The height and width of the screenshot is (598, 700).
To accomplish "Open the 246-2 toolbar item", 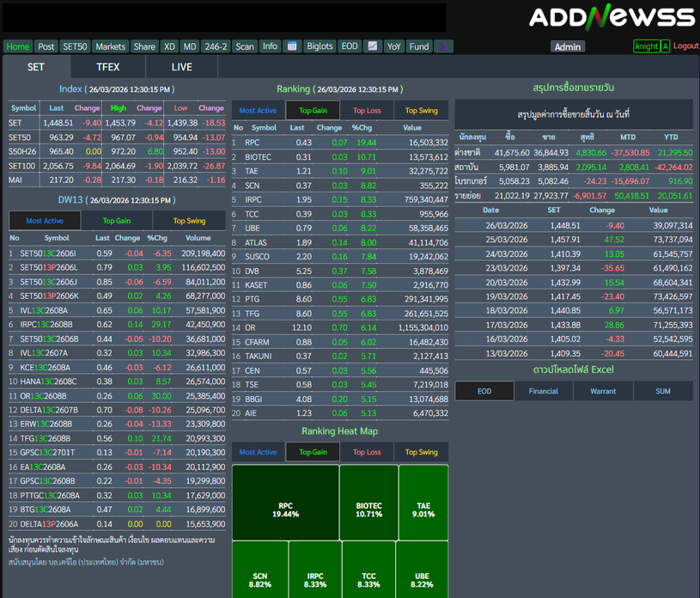I will [216, 46].
